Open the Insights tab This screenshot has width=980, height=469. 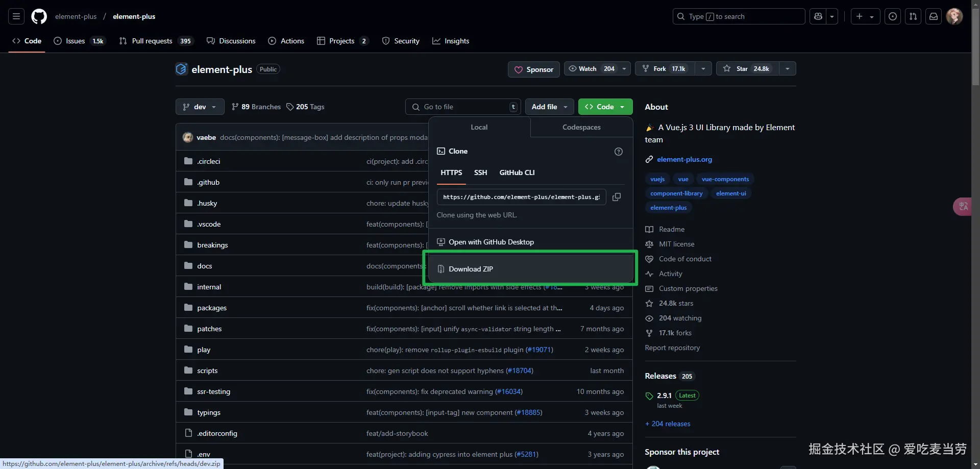[451, 41]
